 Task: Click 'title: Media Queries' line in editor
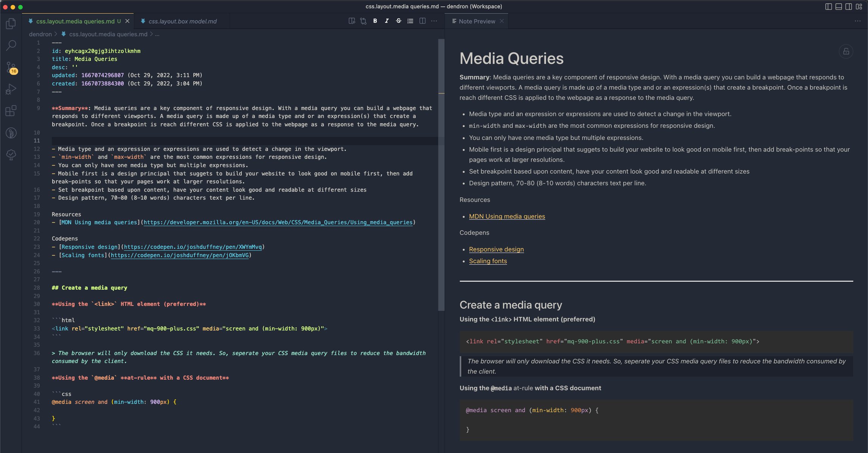(84, 59)
